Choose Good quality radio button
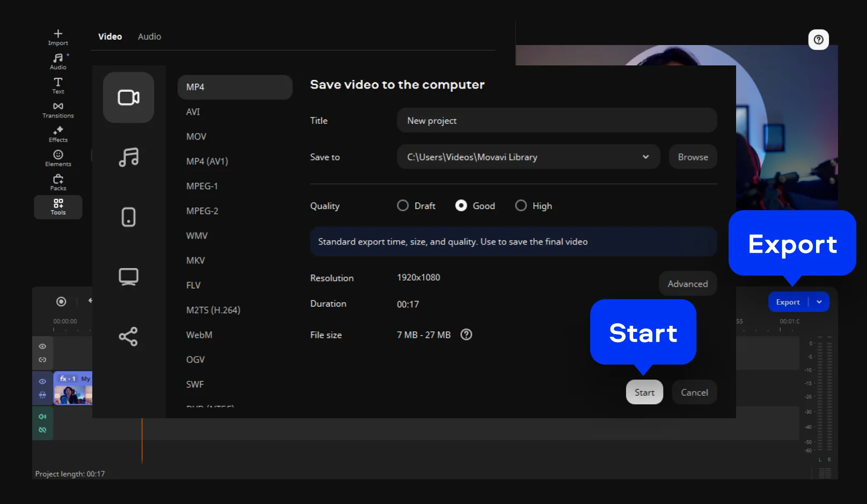This screenshot has width=867, height=504. (x=461, y=206)
